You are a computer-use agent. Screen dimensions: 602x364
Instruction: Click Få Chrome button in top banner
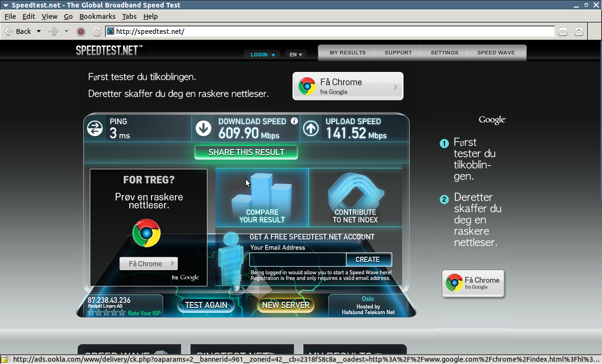click(348, 86)
